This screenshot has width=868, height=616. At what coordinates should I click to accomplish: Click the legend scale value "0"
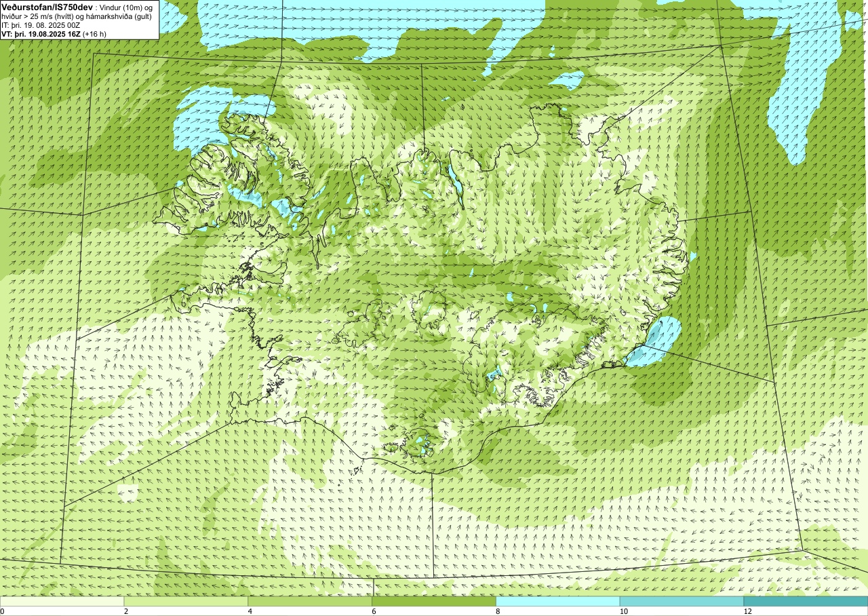pyautogui.click(x=3, y=611)
